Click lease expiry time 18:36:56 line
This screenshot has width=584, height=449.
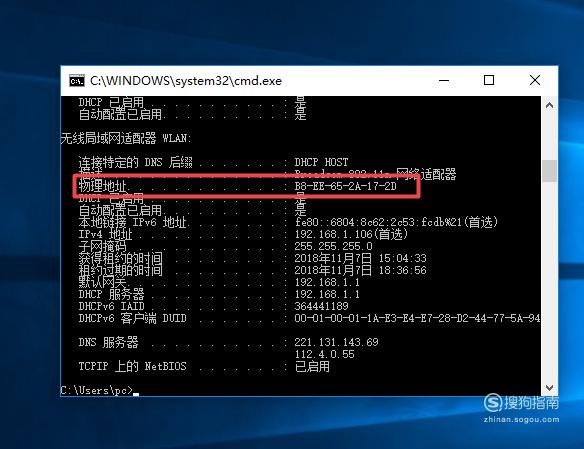coord(360,270)
